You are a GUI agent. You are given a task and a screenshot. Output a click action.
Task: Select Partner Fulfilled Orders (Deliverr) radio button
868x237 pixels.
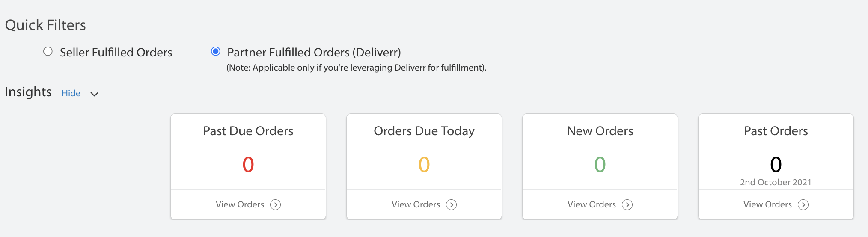point(216,51)
